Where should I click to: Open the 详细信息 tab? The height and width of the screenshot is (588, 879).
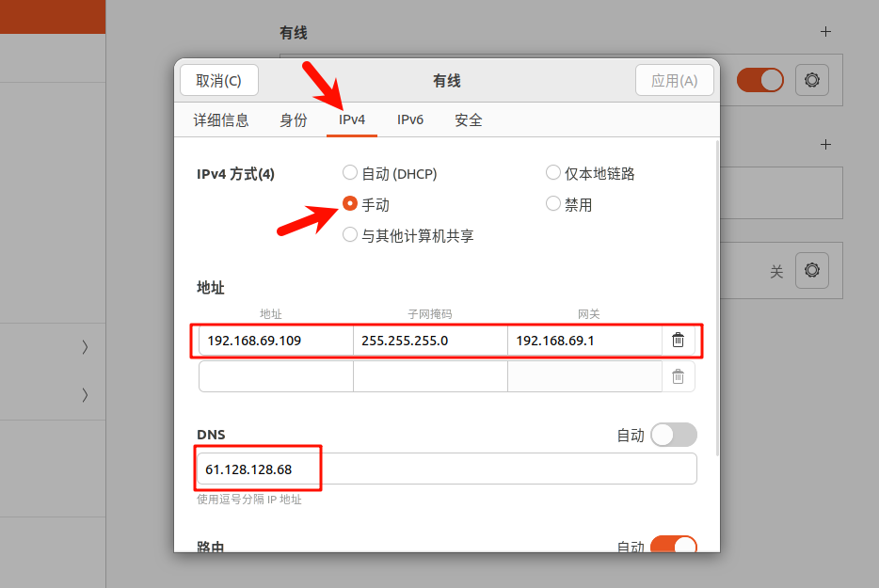pos(221,120)
